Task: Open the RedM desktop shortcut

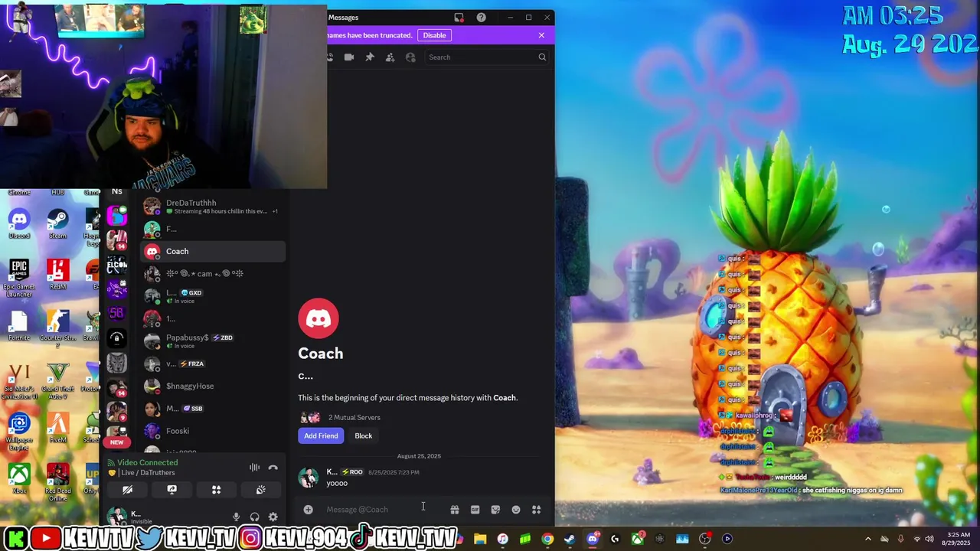Action: pos(57,275)
